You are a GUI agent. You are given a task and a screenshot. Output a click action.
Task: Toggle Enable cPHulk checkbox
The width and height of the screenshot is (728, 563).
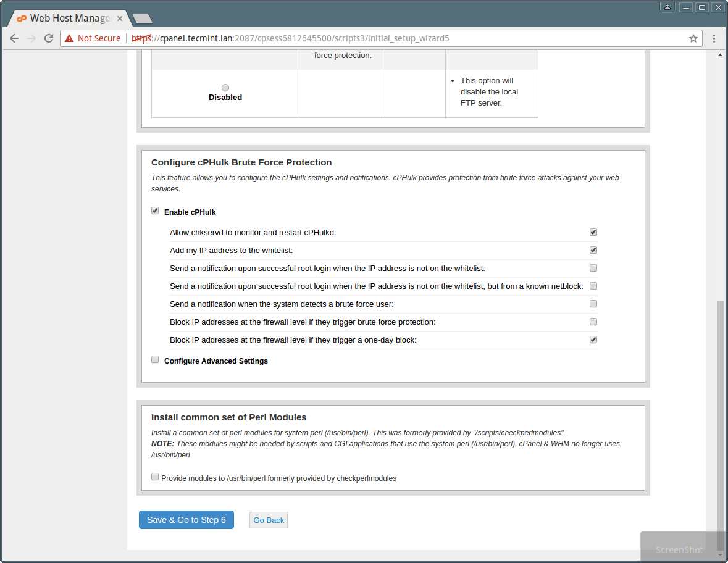click(x=155, y=211)
